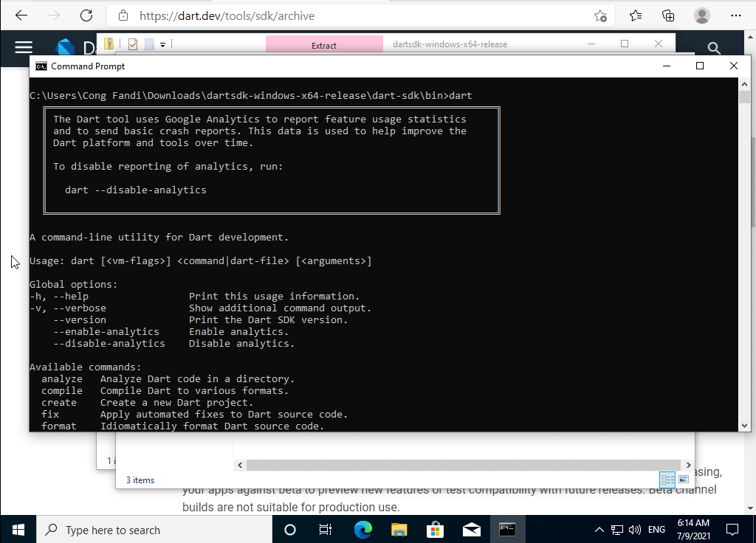The width and height of the screenshot is (756, 543).
Task: Open Task View on the taskbar
Action: click(326, 530)
